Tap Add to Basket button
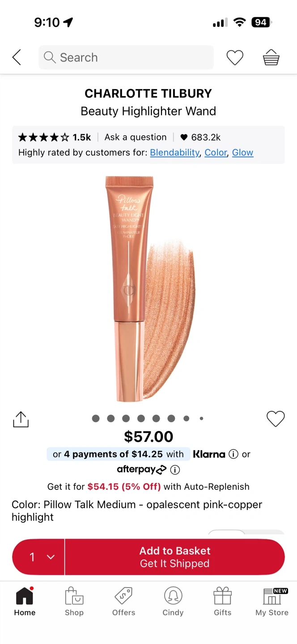Image resolution: width=297 pixels, height=644 pixels. click(175, 557)
